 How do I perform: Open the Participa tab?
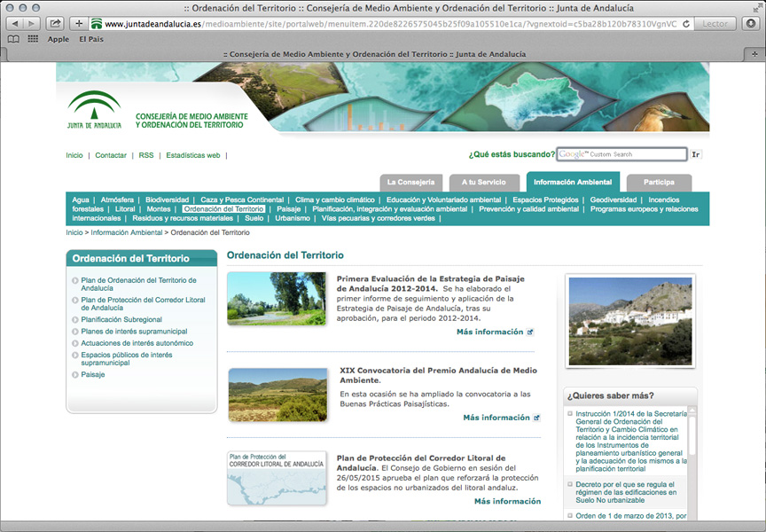tap(659, 182)
